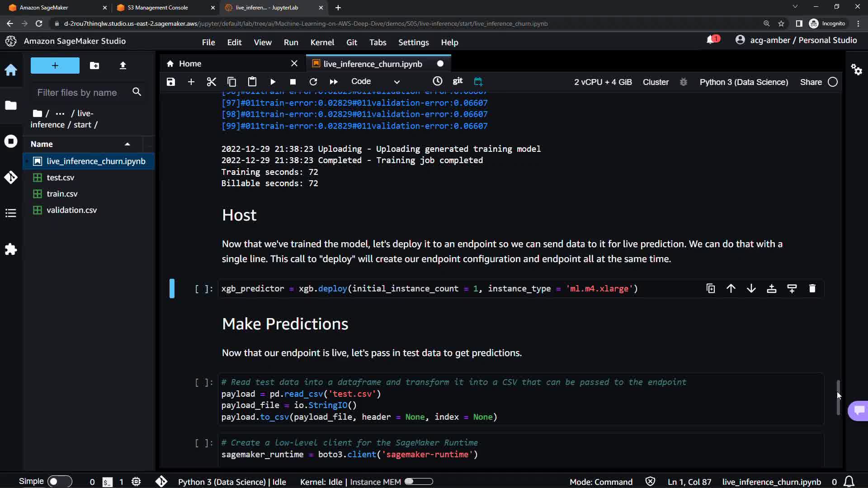Viewport: 868px width, 488px height.
Task: Switch to the Home tab
Action: pyautogui.click(x=190, y=64)
